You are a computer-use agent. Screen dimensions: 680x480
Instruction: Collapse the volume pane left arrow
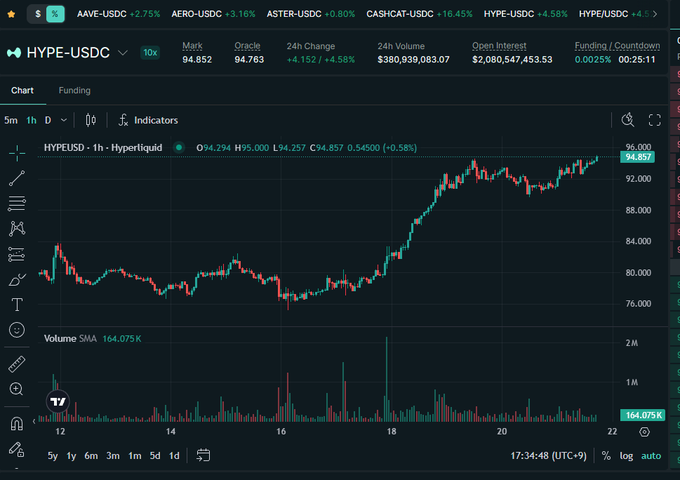[34, 421]
